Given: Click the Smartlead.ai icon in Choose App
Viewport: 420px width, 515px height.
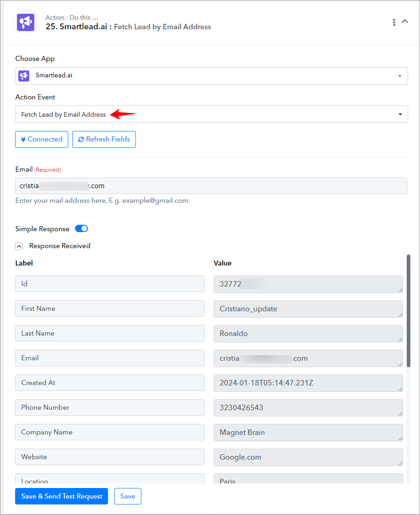Looking at the screenshot, I should tap(24, 76).
